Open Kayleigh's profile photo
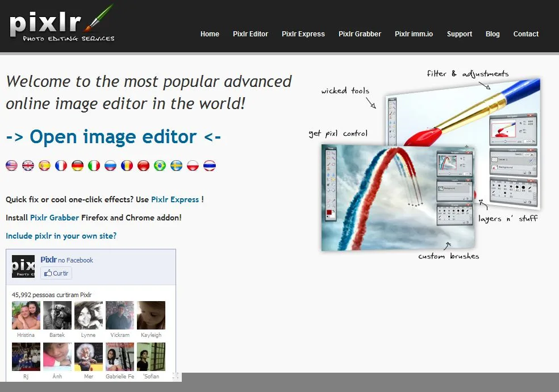The height and width of the screenshot is (392, 559). pos(151,315)
